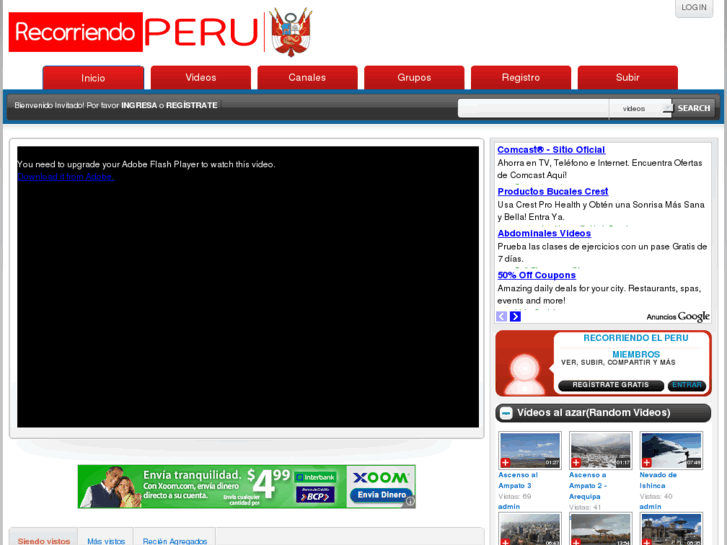Go to previous Google ads page
Viewport: 727px width, 545px height.
tap(501, 316)
